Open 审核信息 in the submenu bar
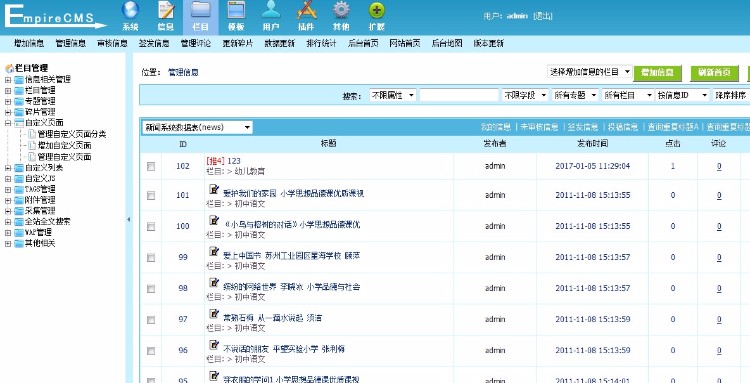This screenshot has width=750, height=383. pyautogui.click(x=112, y=43)
